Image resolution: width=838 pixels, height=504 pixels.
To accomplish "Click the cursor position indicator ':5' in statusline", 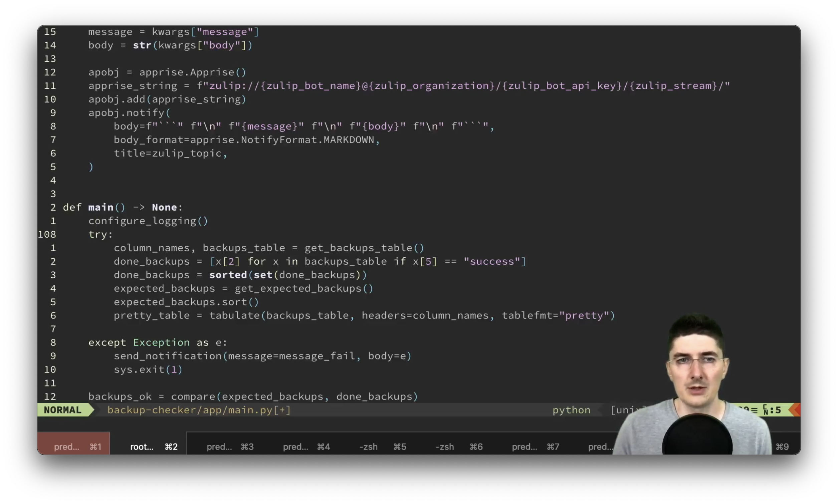I will click(x=775, y=410).
